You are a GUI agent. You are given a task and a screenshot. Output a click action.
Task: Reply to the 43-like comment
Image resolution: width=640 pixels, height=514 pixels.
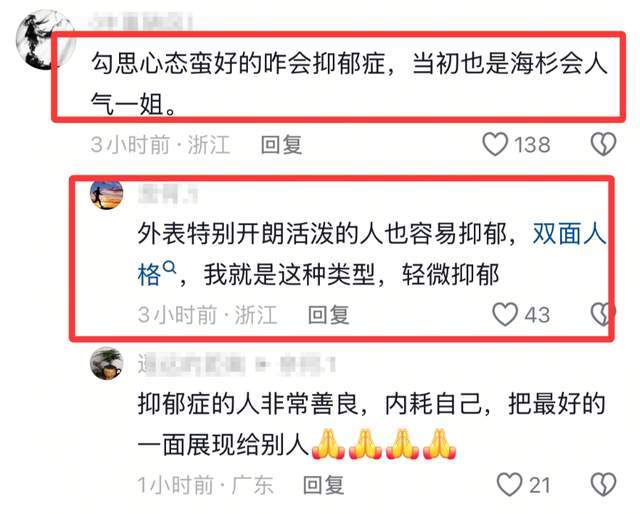(x=329, y=315)
